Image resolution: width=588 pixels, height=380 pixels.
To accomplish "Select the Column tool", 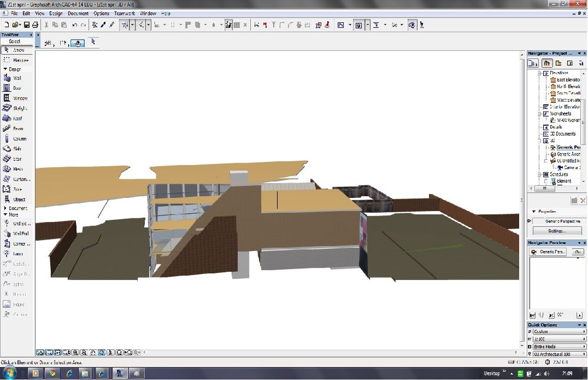I will 17,139.
